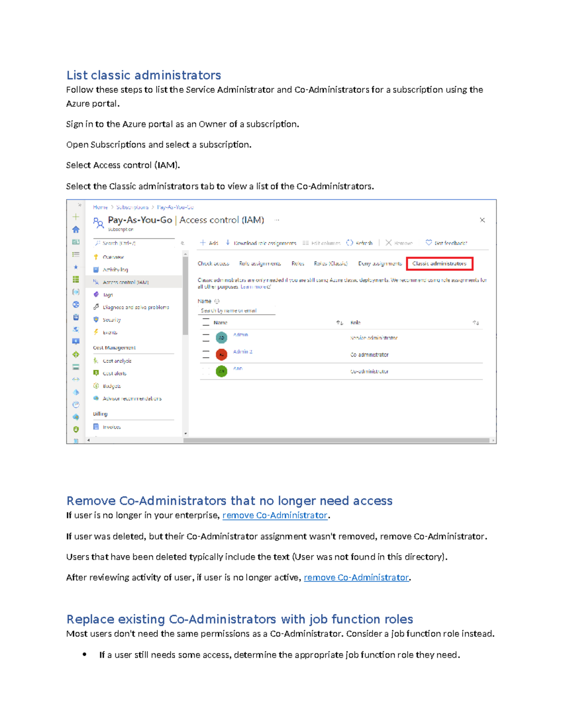
Task: Click the Name filter info icon
Action: click(x=217, y=301)
